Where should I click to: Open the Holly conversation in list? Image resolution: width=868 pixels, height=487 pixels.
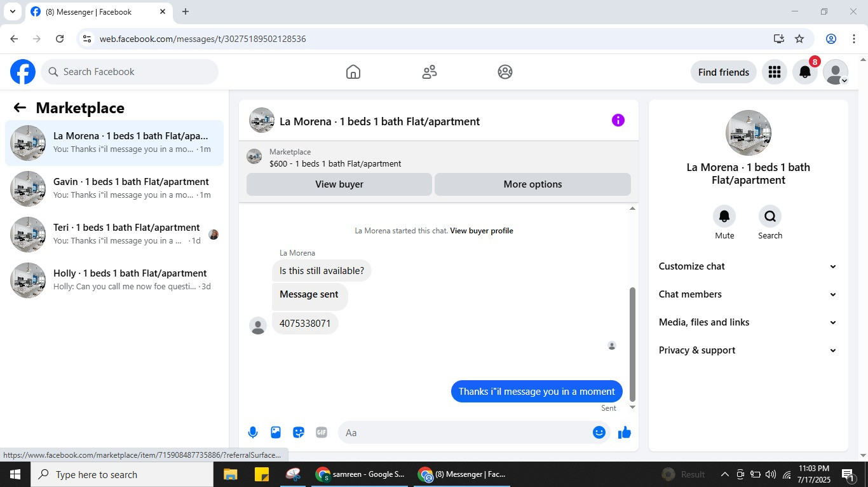(x=114, y=280)
